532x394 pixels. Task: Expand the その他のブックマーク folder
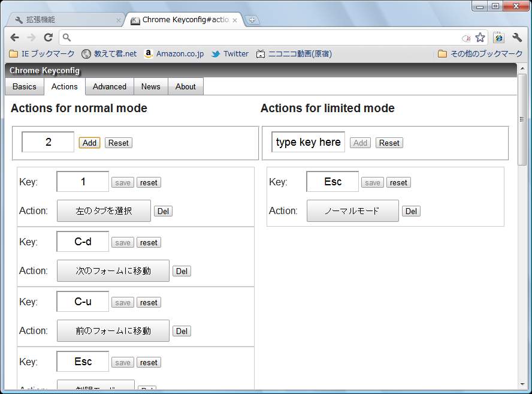click(x=480, y=53)
